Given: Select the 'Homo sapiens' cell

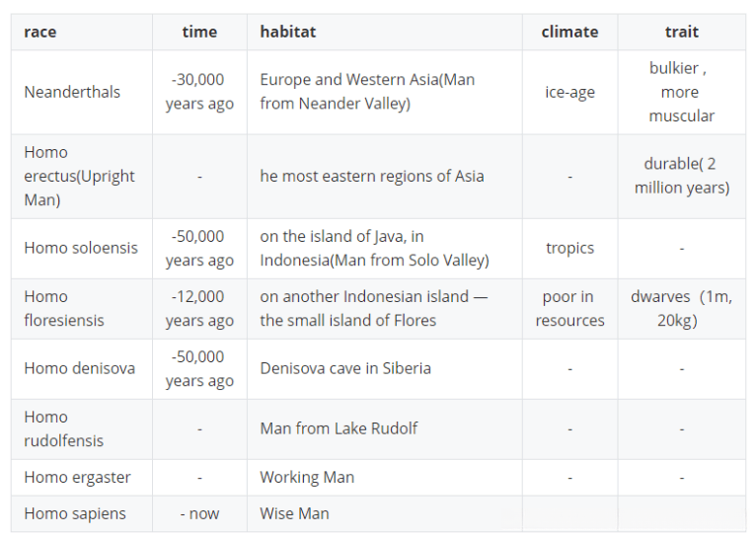Looking at the screenshot, I should 77,513.
